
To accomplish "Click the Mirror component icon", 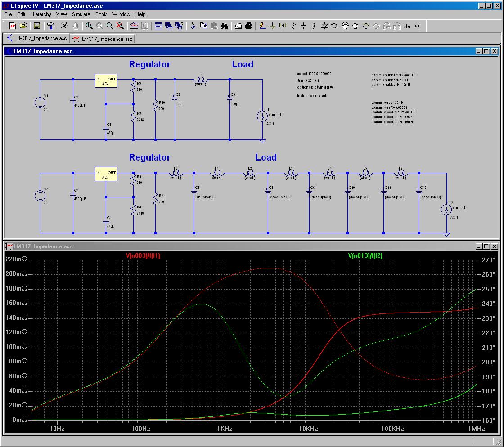I will 397,26.
